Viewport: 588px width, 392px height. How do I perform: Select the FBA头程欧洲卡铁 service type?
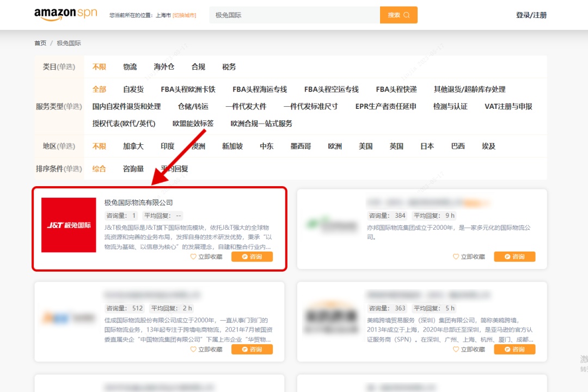coord(188,89)
